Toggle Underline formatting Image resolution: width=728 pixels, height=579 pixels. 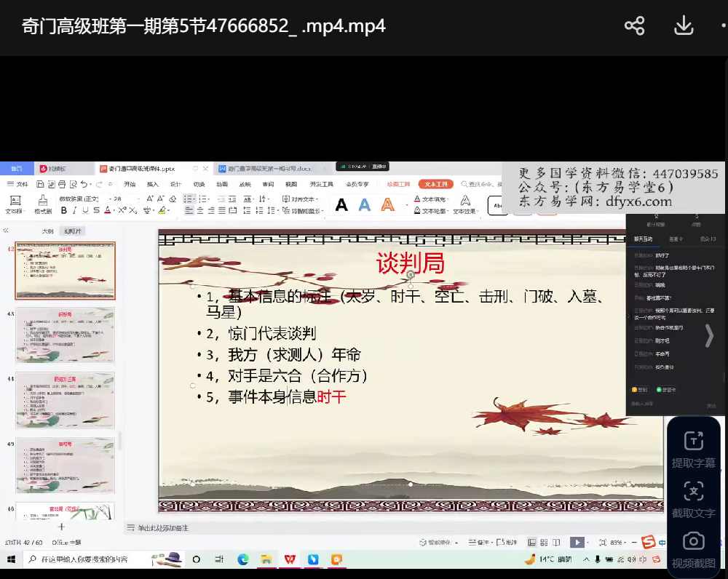[85, 210]
